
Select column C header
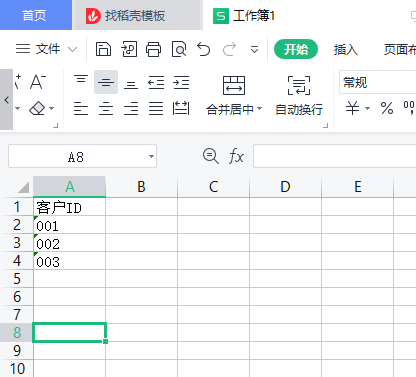(x=213, y=187)
